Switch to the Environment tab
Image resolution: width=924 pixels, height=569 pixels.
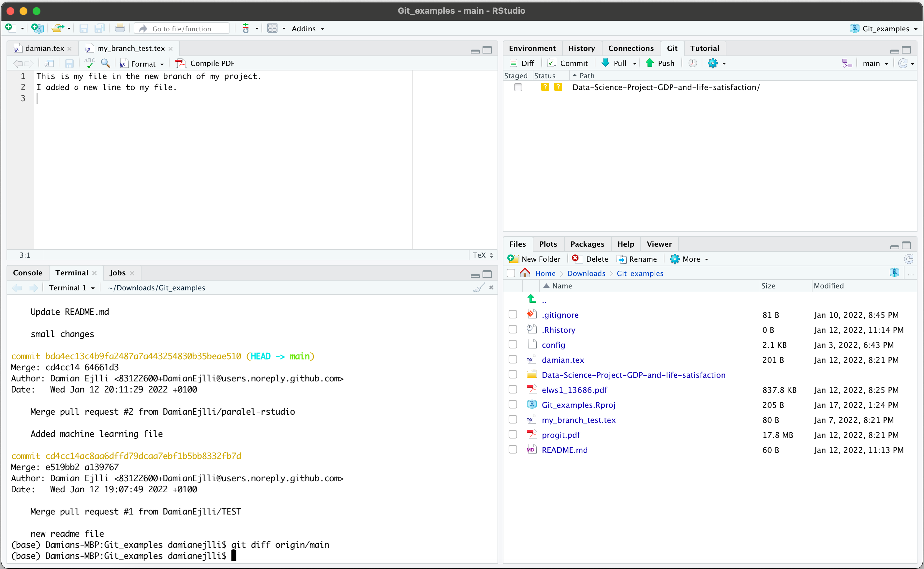(x=532, y=48)
